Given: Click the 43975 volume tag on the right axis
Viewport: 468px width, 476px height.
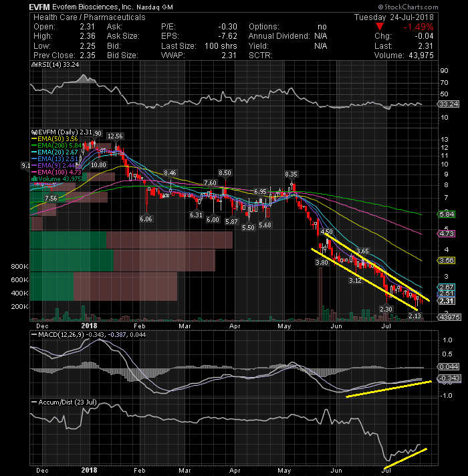Looking at the screenshot, I should [x=449, y=318].
